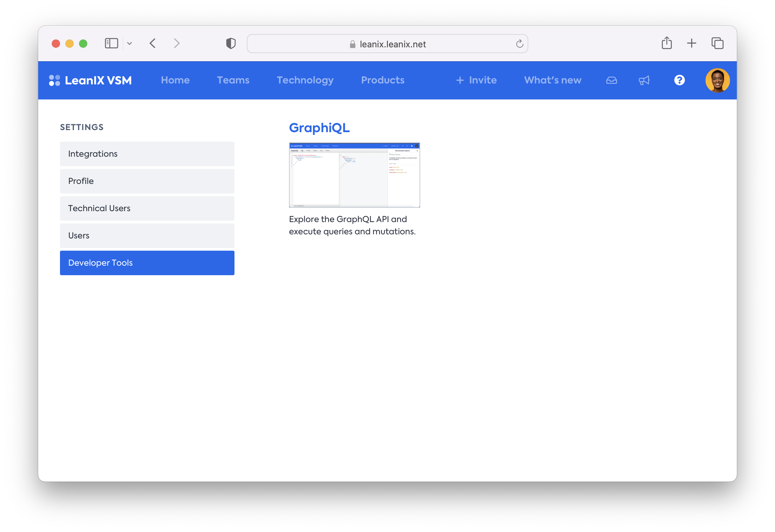
Task: Expand the sidebar dropdown chevron
Action: [x=130, y=44]
